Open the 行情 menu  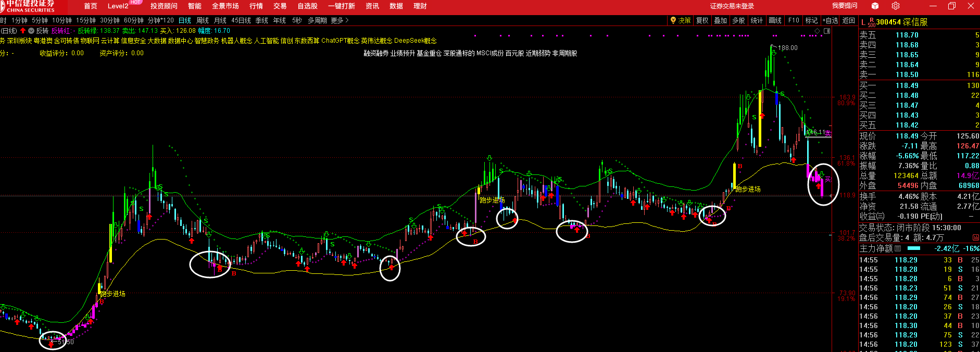pyautogui.click(x=256, y=6)
